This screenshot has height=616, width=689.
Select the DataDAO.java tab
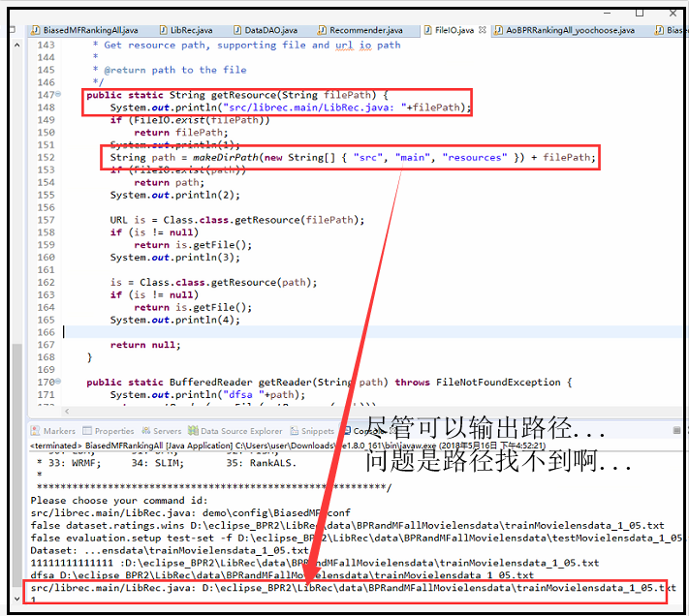click(266, 30)
